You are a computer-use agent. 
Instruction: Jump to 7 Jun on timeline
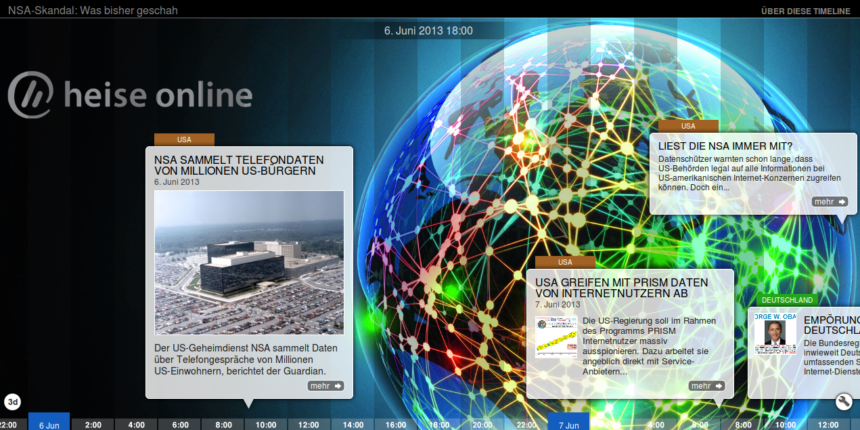coord(568,423)
